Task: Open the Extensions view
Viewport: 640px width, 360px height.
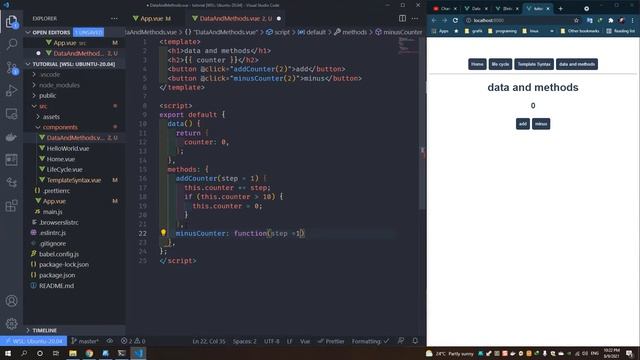Action: [x=11, y=205]
